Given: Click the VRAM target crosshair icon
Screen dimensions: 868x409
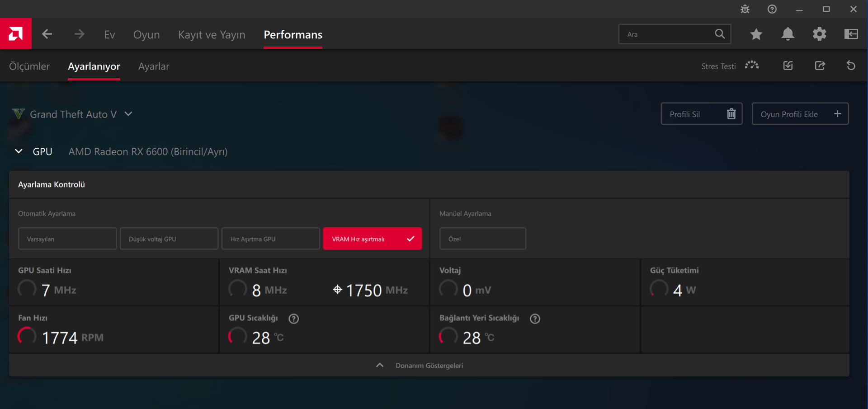Looking at the screenshot, I should pos(337,289).
